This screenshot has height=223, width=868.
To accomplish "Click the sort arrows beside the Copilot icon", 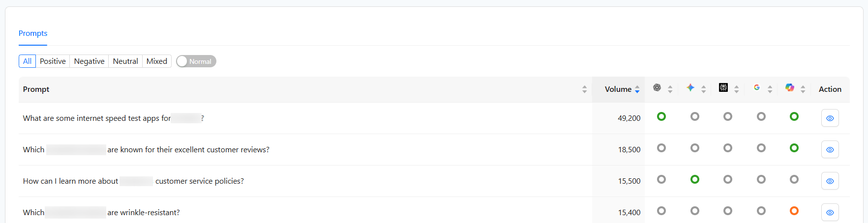I will (x=803, y=89).
